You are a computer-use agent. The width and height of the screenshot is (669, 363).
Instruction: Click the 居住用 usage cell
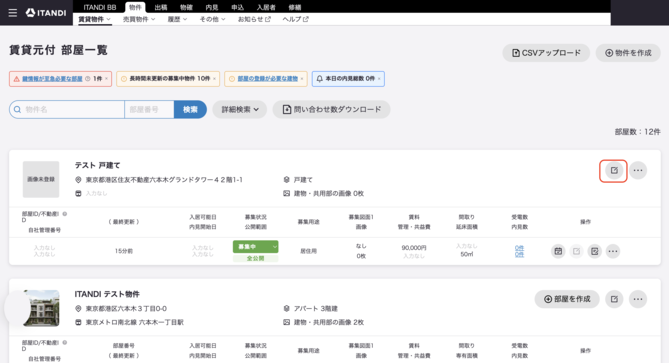[308, 251]
